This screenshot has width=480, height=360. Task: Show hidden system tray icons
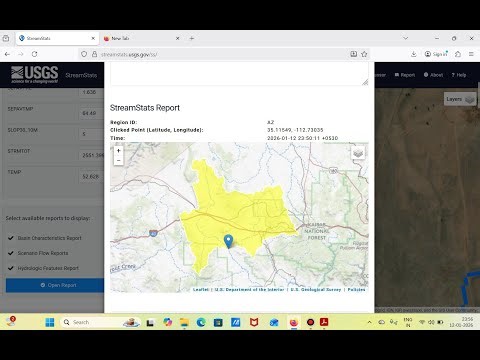click(x=369, y=322)
